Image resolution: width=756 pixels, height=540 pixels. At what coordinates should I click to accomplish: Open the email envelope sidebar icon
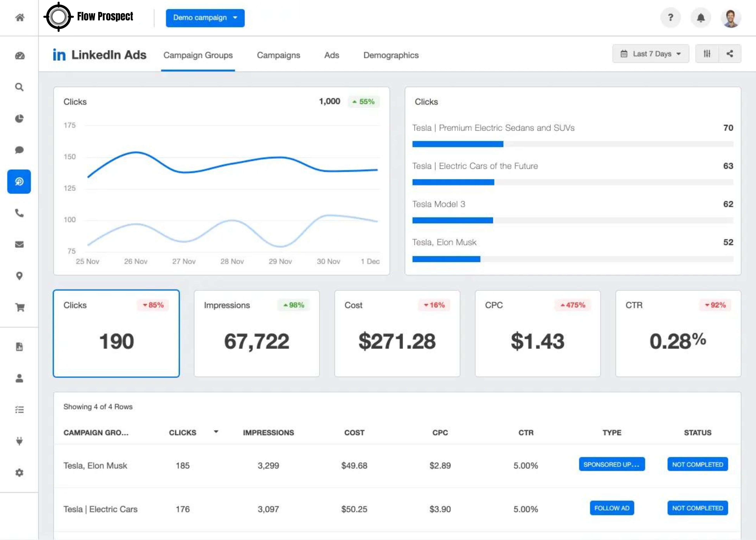point(19,244)
